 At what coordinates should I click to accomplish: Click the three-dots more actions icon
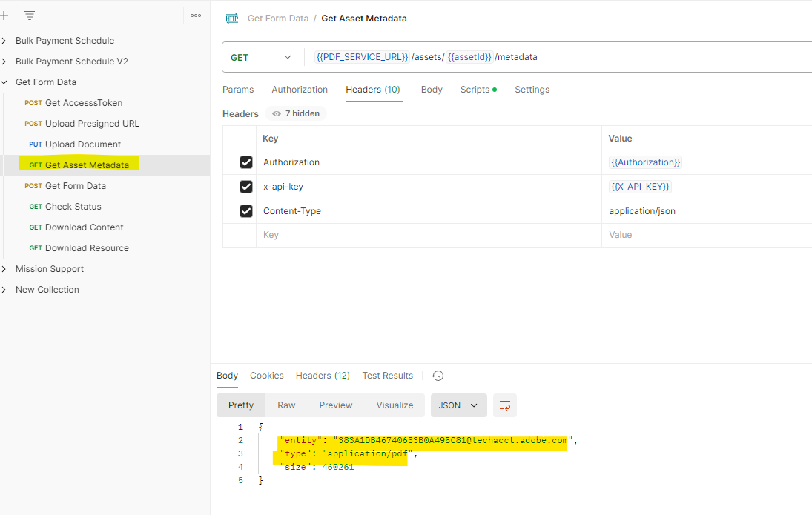pyautogui.click(x=195, y=15)
